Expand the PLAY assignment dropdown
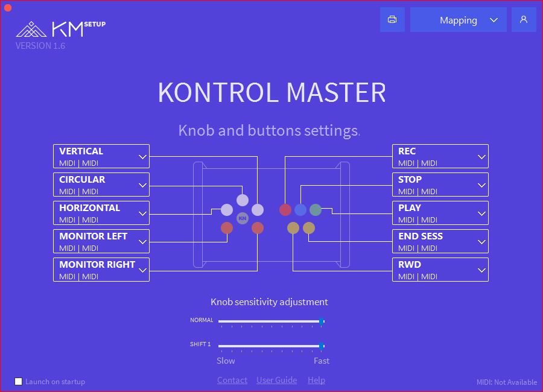 click(440, 213)
